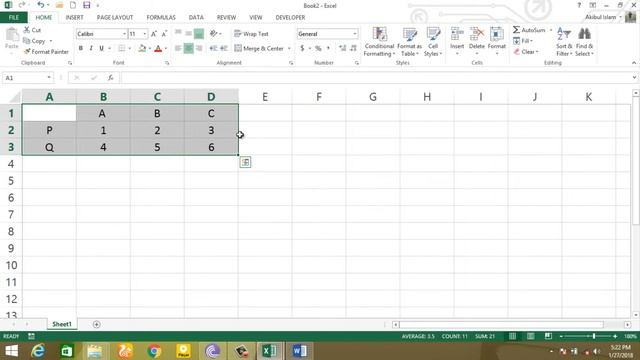
Task: Open Chrome from the Windows taskbar
Action: [154, 351]
